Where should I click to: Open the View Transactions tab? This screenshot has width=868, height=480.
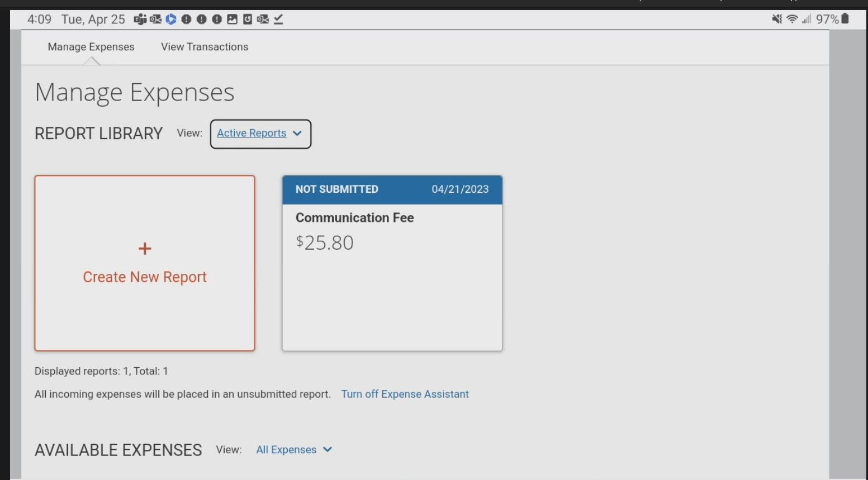coord(205,47)
